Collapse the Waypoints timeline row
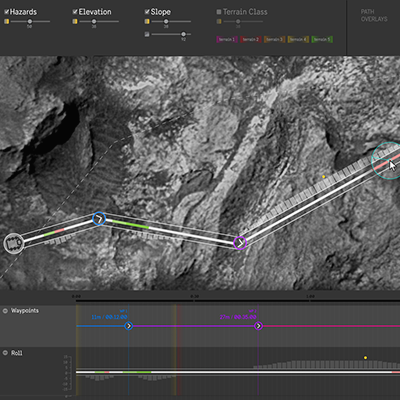Viewport: 400px width, 400px height. [5, 311]
